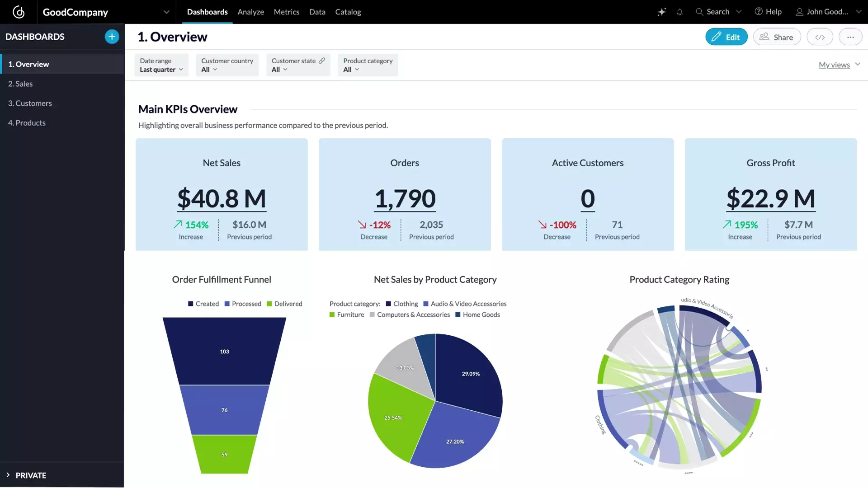Click the Edit button

[726, 37]
